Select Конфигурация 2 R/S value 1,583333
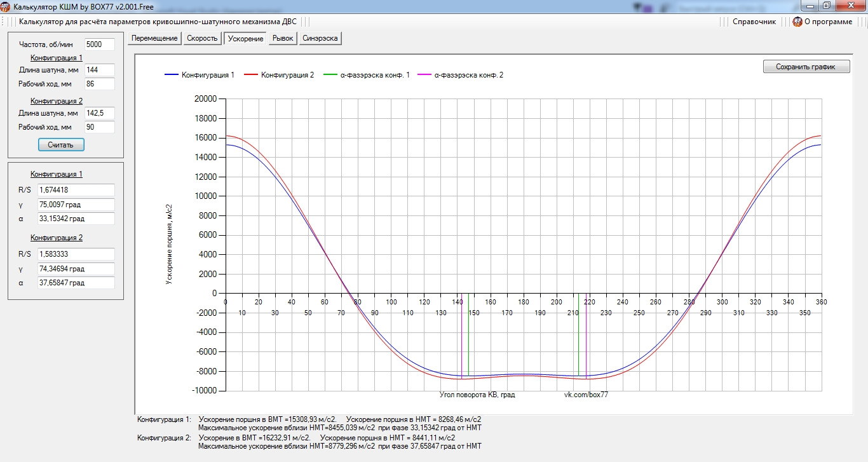This screenshot has width=868, height=462. pyautogui.click(x=76, y=254)
